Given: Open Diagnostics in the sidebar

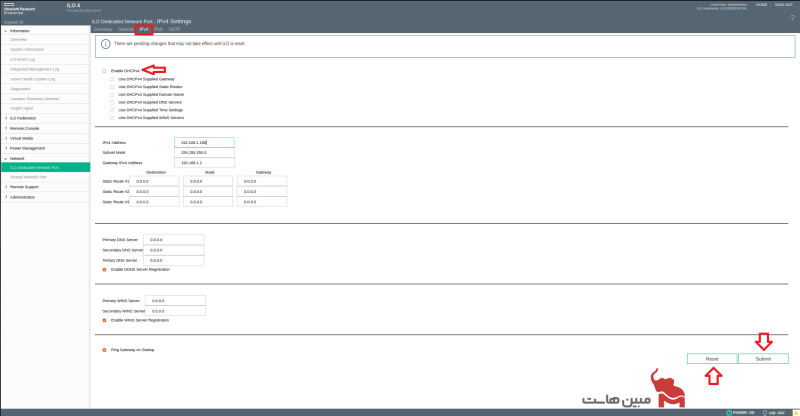Looking at the screenshot, I should (20, 89).
